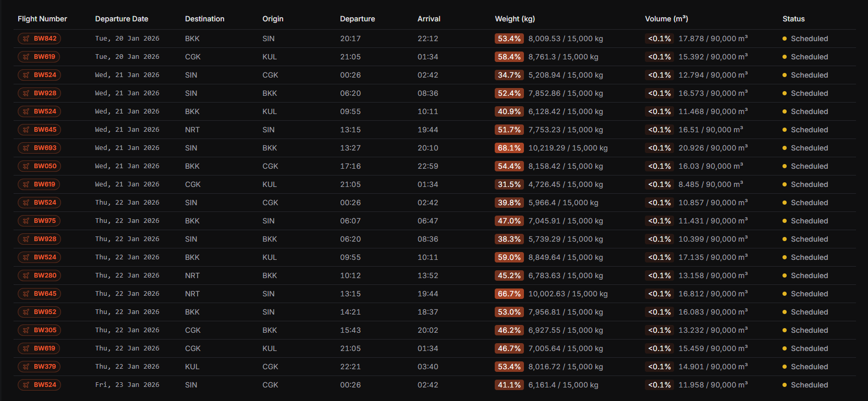
Task: Click the 59.0% weight utilization badge
Action: pyautogui.click(x=509, y=257)
